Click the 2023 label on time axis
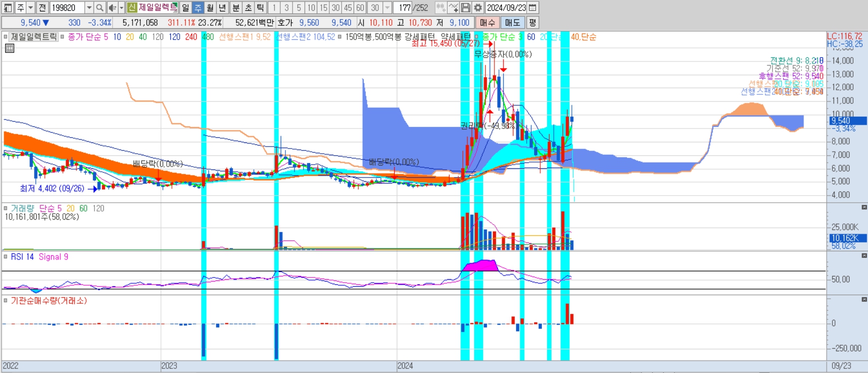 [x=169, y=366]
